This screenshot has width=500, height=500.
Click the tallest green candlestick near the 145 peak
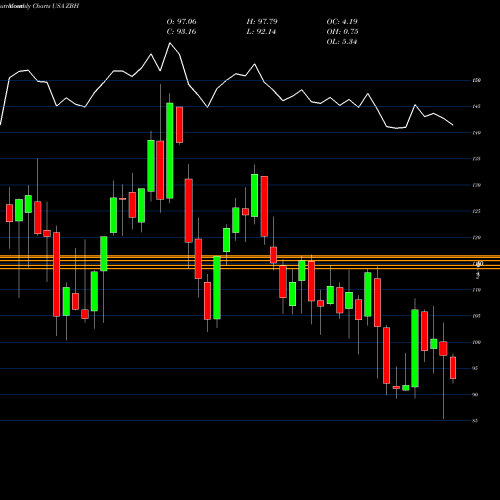(x=170, y=151)
